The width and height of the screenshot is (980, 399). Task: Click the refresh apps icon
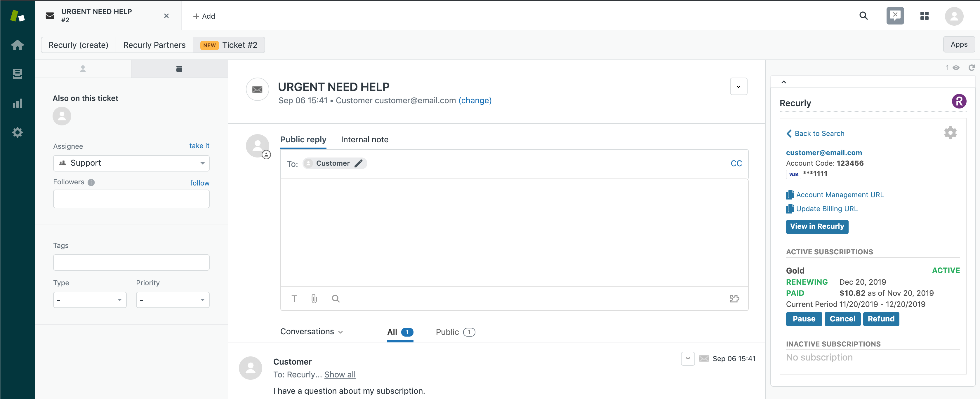coord(971,68)
